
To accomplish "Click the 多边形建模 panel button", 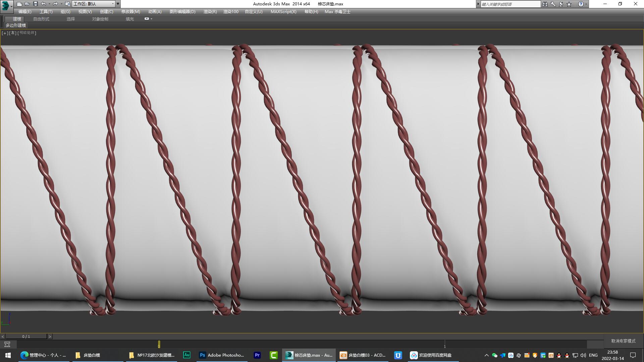I will coord(16,25).
